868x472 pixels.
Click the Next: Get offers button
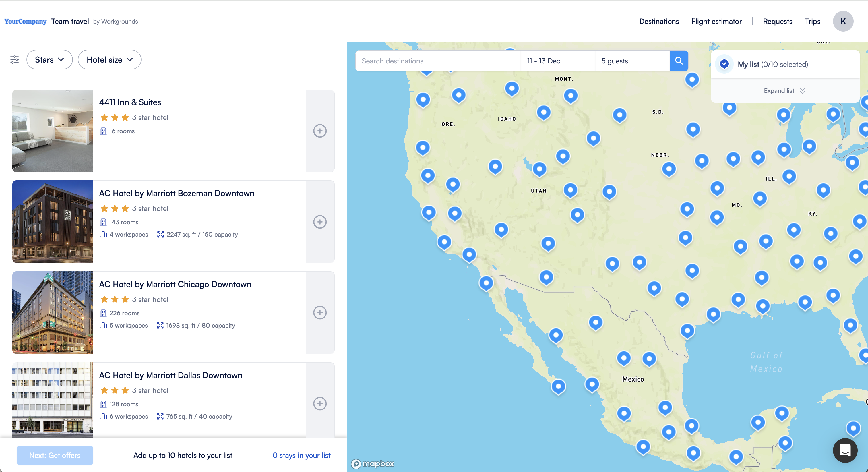pos(55,455)
